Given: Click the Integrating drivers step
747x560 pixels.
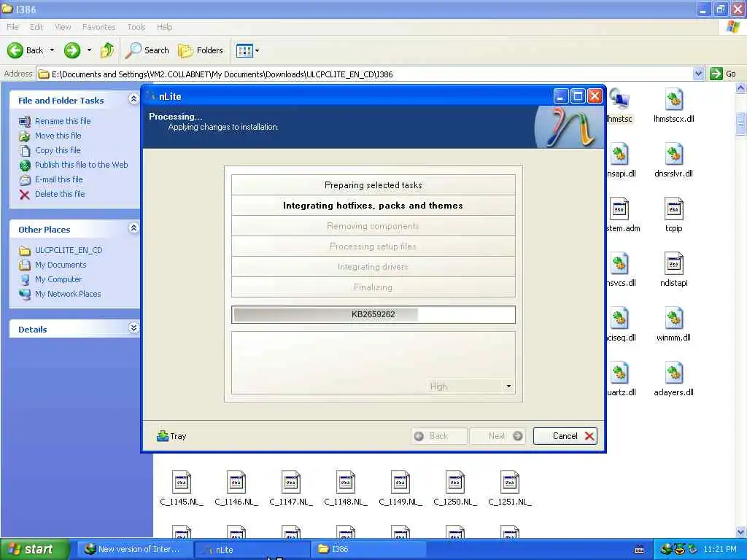Looking at the screenshot, I should tap(373, 267).
